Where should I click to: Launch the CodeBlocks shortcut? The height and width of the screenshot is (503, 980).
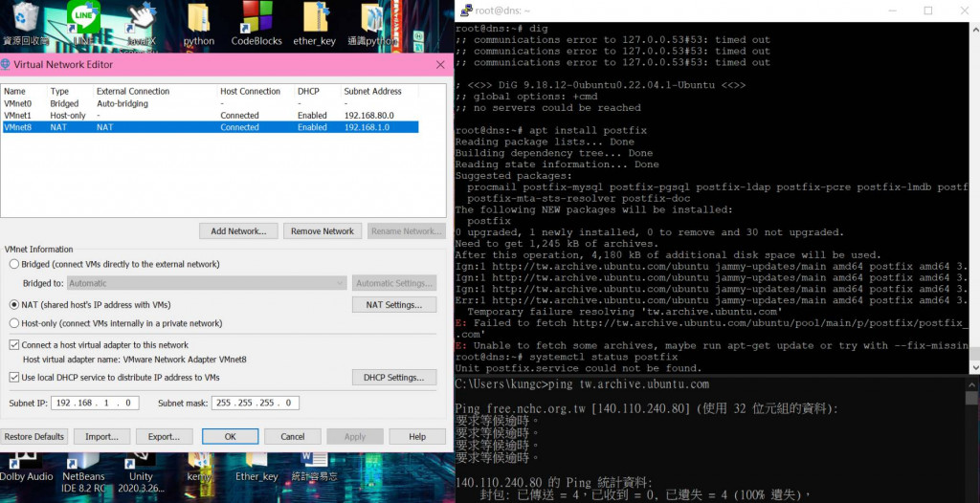point(256,24)
